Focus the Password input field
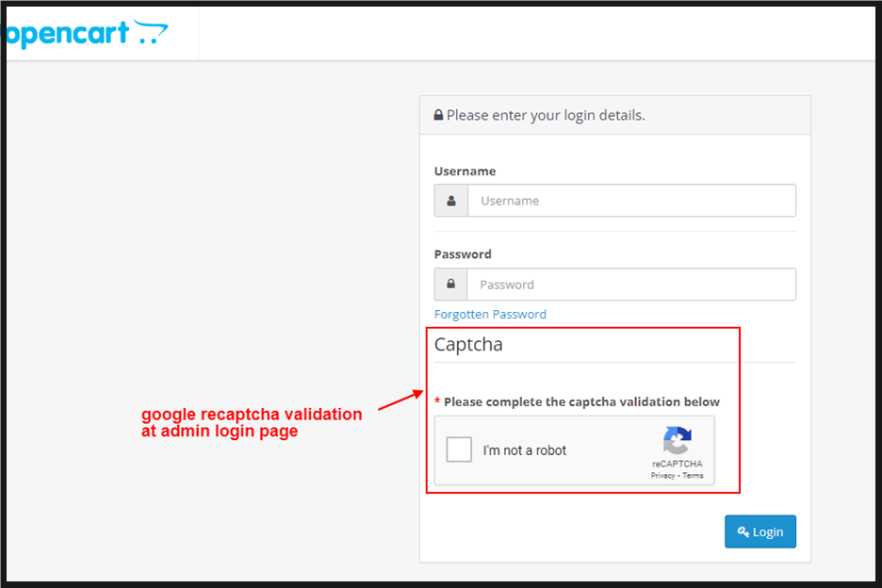 631,285
